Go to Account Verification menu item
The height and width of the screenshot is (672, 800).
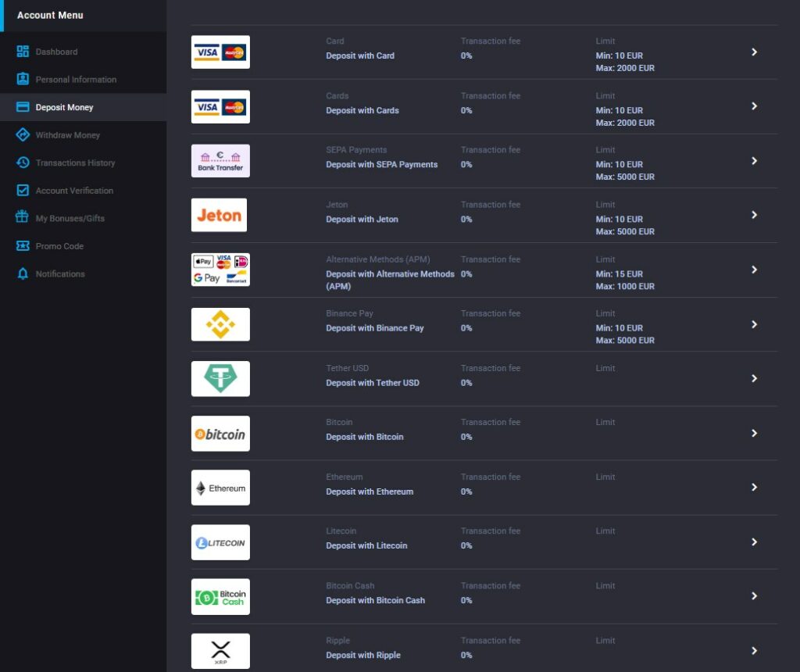coord(74,191)
